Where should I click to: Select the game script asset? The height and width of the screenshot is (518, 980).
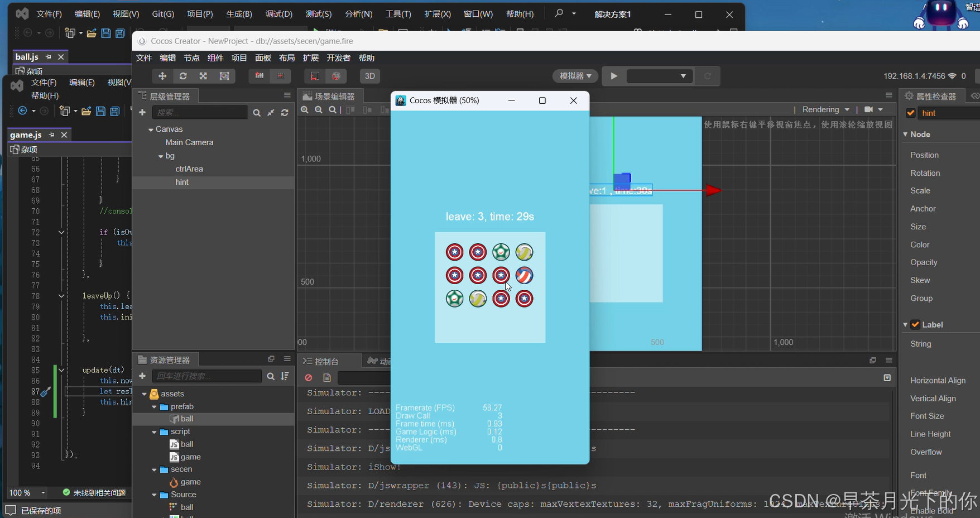tap(190, 457)
